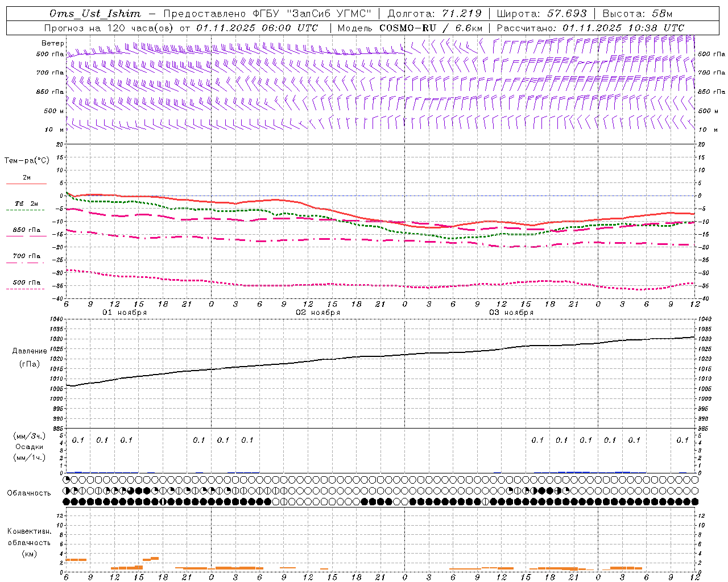Click the Тем-ра(°C) temperature panel label
Screen dimensions: 728x582
point(27,161)
